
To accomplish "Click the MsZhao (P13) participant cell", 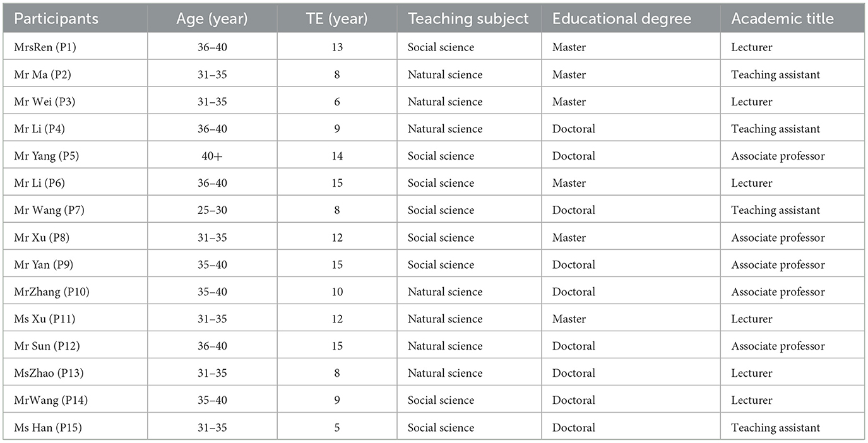I will click(x=48, y=373).
